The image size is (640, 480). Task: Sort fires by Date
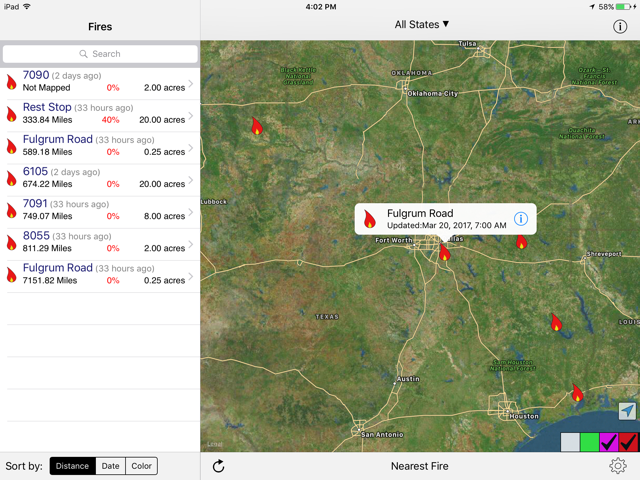coord(111,466)
